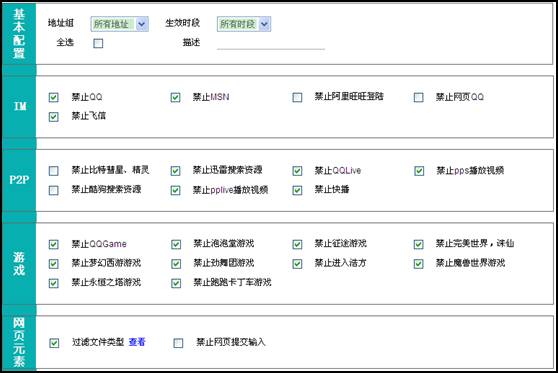Select the IM section tab
This screenshot has width=558, height=373.
pyautogui.click(x=19, y=106)
